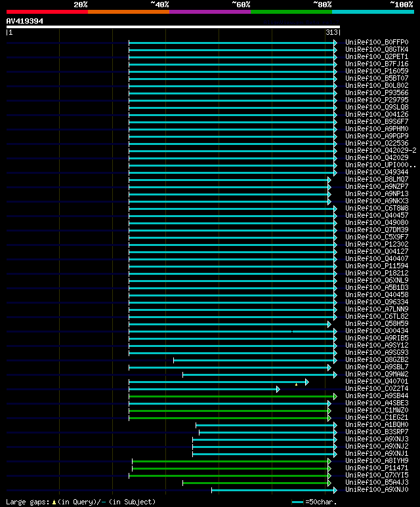Open hit UniRef100_A5B1D3
This screenshot has width=420, height=507.
[377, 287]
